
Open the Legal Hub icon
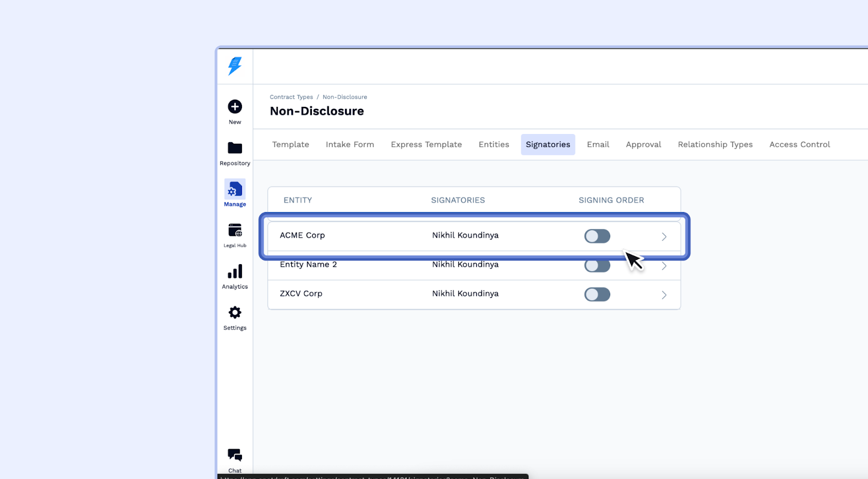tap(235, 231)
